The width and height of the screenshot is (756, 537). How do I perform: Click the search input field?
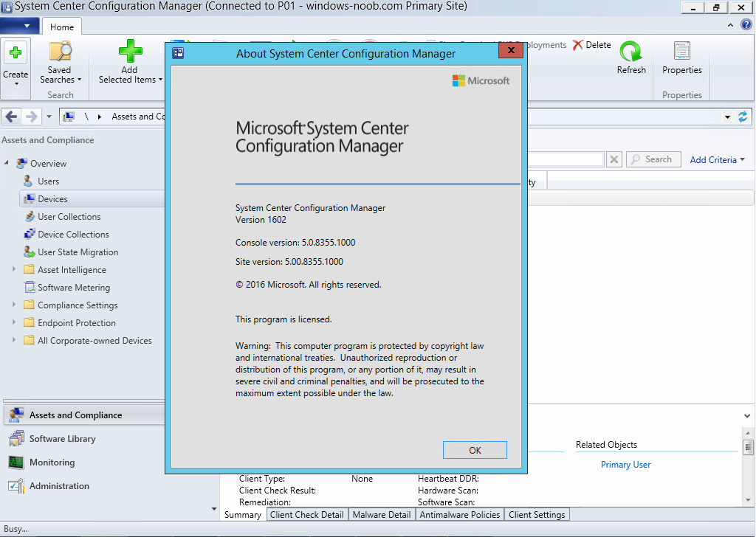[x=566, y=159]
